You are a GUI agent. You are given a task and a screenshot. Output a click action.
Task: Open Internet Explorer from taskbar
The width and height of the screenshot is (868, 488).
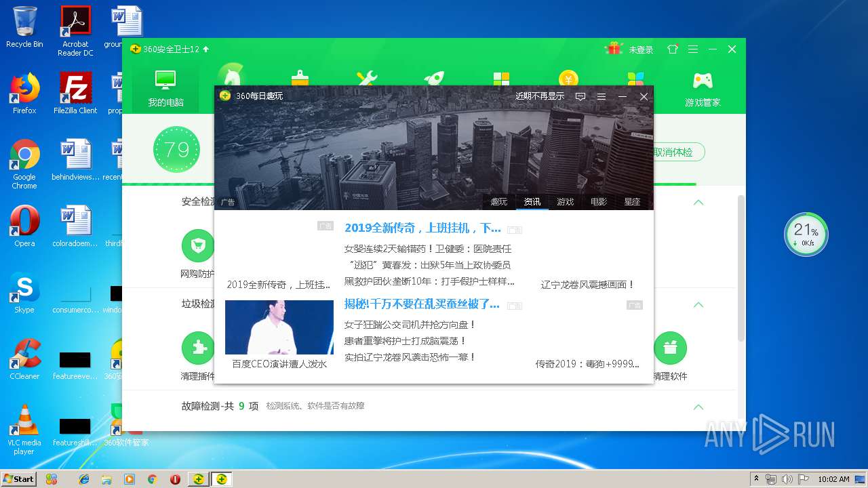tap(84, 479)
